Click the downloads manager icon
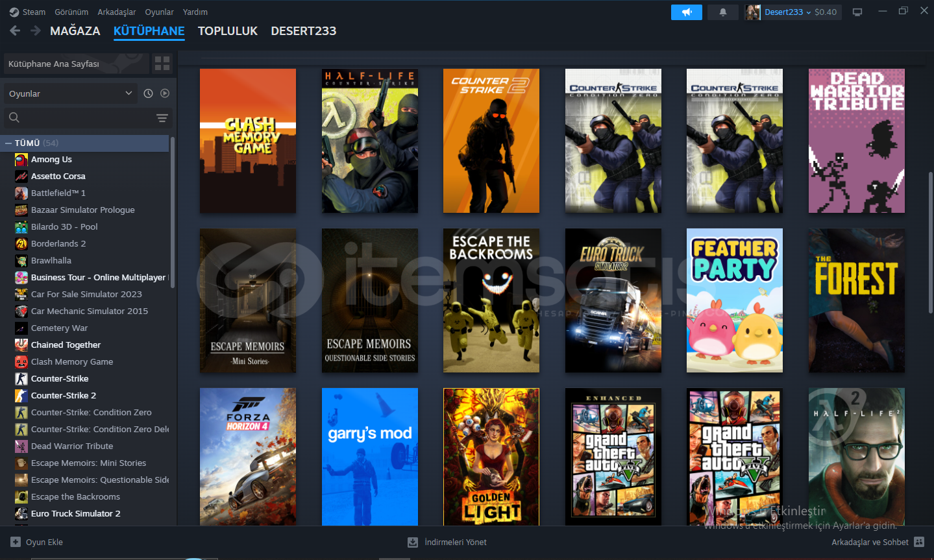 [x=413, y=542]
